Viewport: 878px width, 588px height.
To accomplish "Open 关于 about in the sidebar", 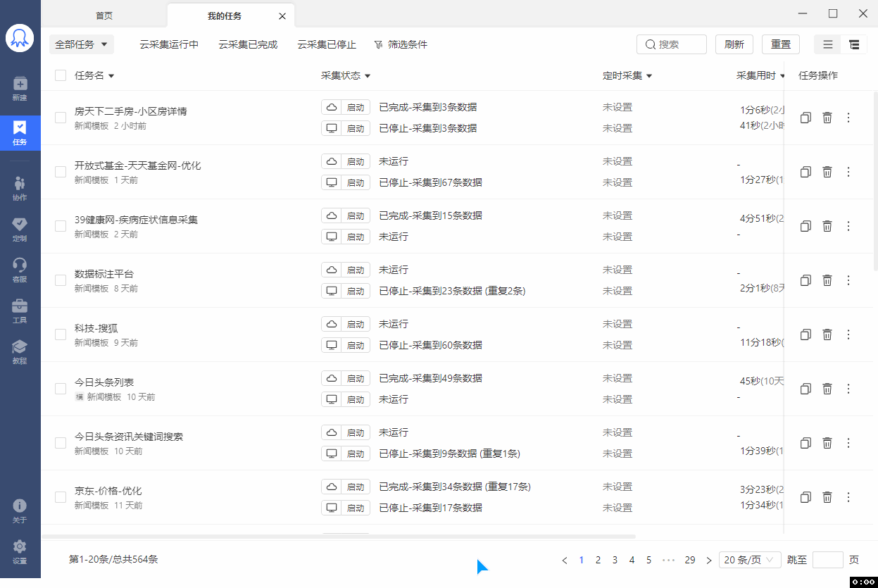I will click(20, 511).
